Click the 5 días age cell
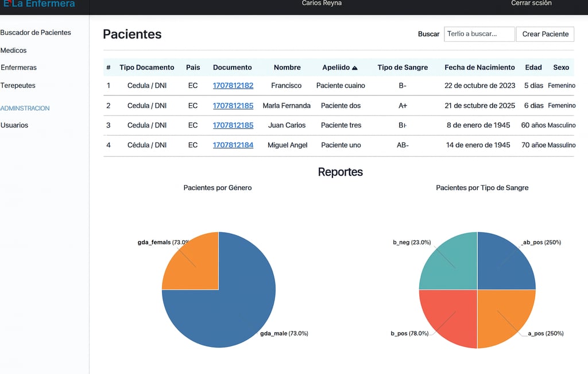588x374 pixels. point(533,86)
